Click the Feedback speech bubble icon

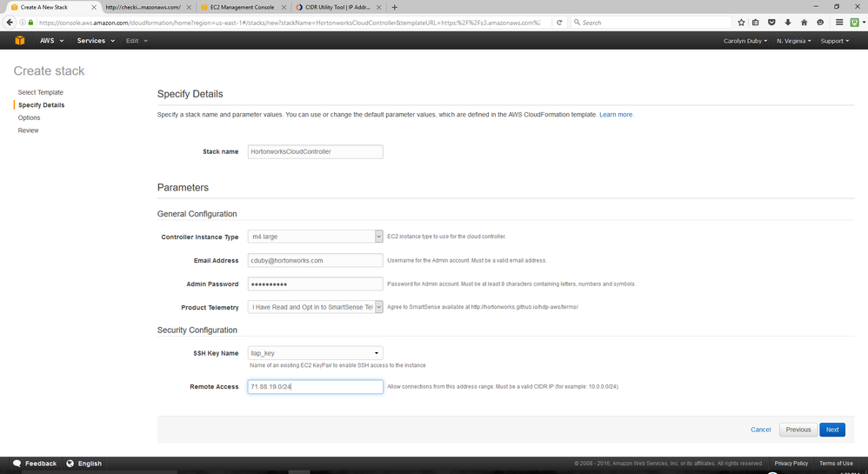pyautogui.click(x=17, y=464)
